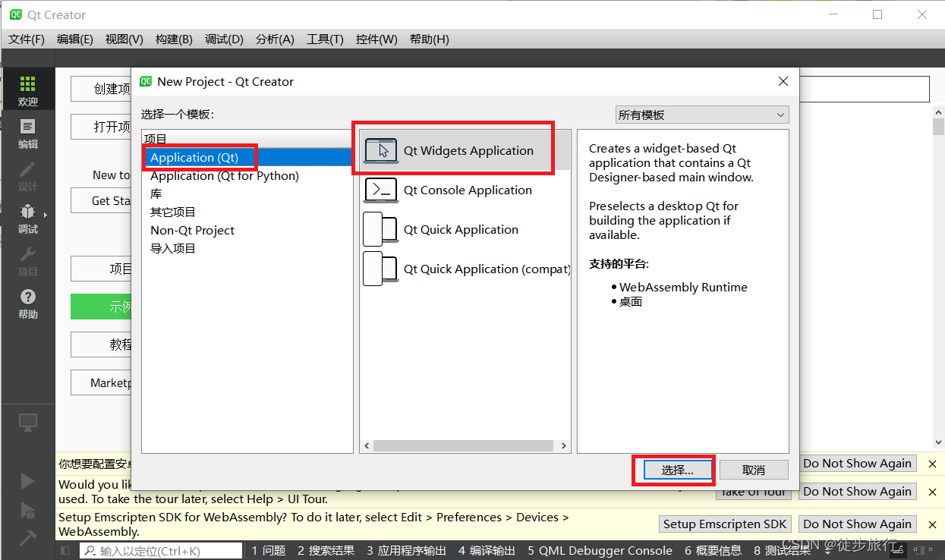Screen dimensions: 945x560
Task: Open the 调试(D) menu
Action: tap(224, 39)
